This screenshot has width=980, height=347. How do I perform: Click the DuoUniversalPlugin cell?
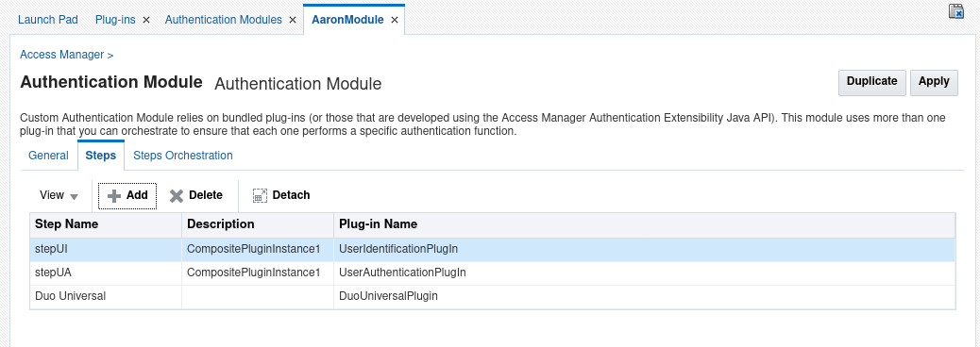coord(645,296)
